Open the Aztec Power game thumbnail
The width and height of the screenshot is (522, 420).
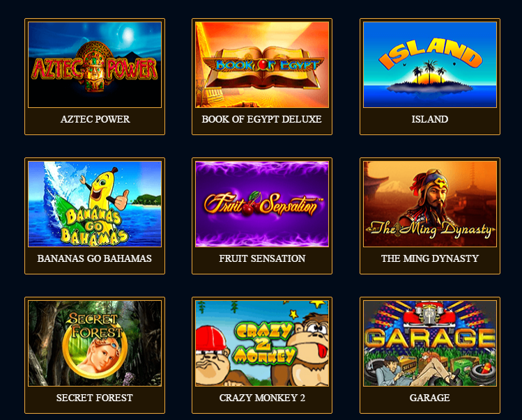pos(95,65)
